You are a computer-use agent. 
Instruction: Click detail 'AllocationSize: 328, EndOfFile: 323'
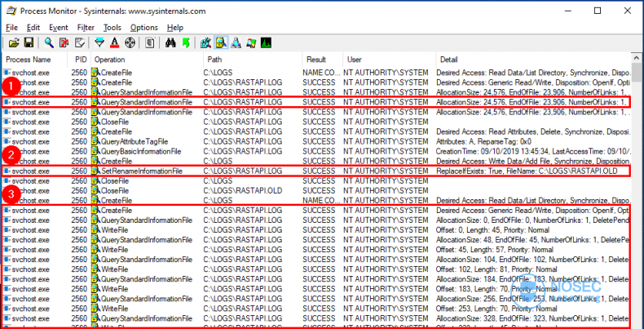point(489,318)
